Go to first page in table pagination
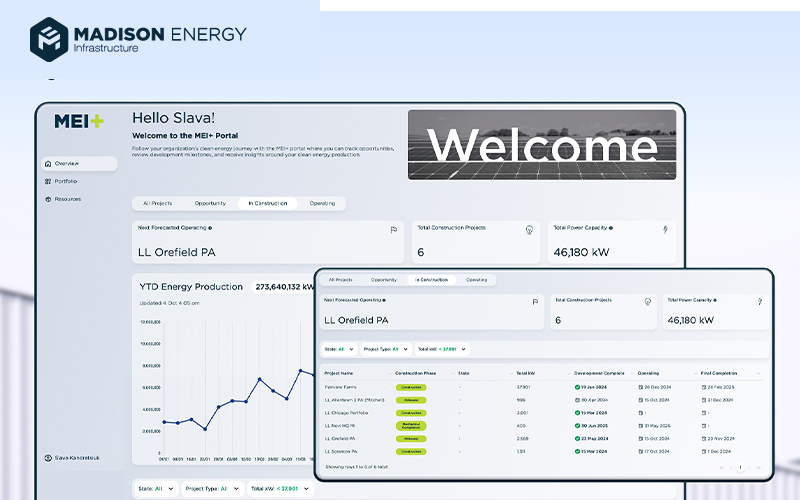The height and width of the screenshot is (500, 800). pyautogui.click(x=721, y=467)
